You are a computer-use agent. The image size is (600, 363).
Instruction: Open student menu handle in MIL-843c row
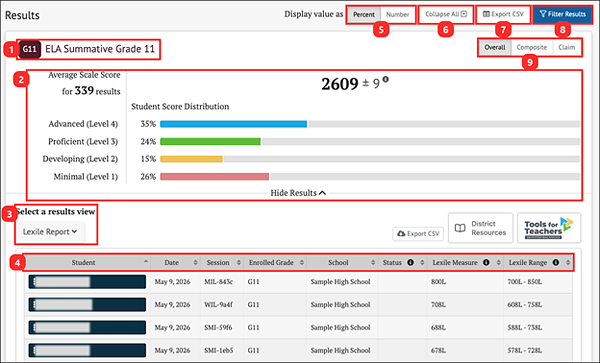[x=34, y=282]
